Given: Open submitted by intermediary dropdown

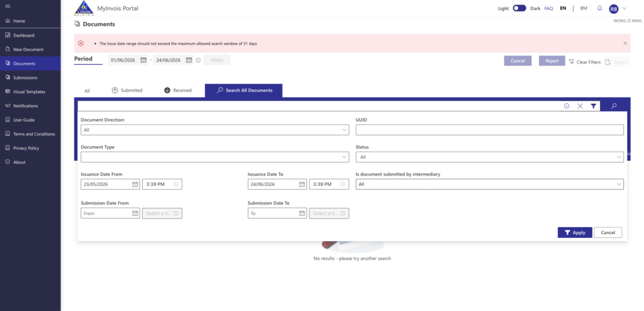Looking at the screenshot, I should (489, 184).
